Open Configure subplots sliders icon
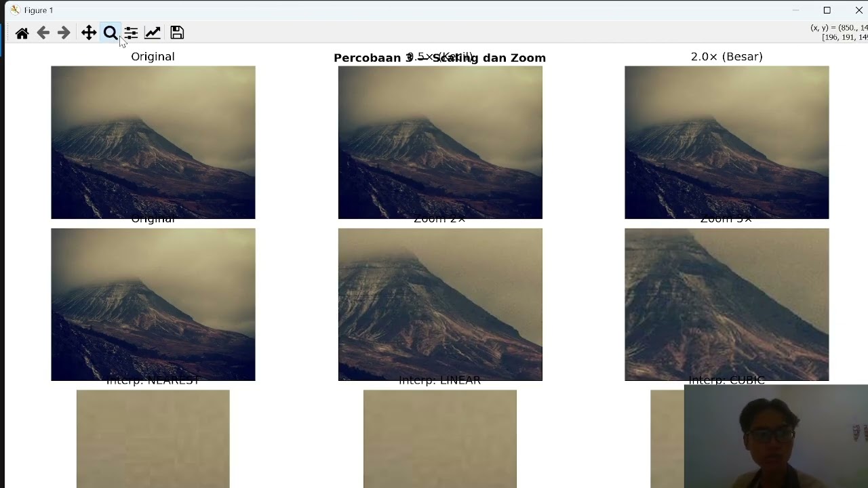This screenshot has width=868, height=488. pos(131,33)
